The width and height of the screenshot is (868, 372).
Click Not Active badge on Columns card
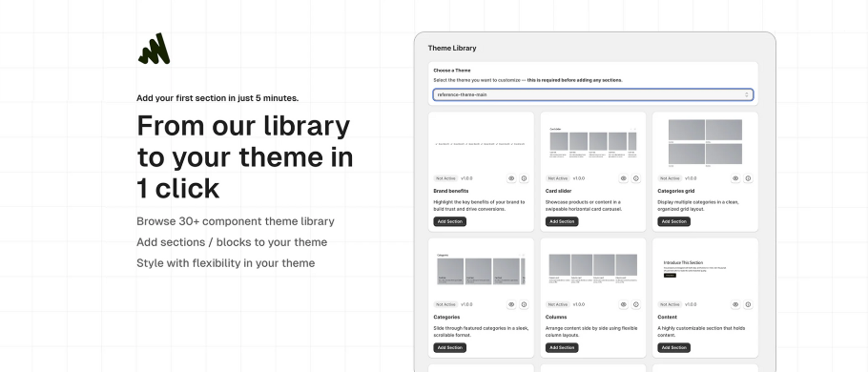(x=557, y=304)
